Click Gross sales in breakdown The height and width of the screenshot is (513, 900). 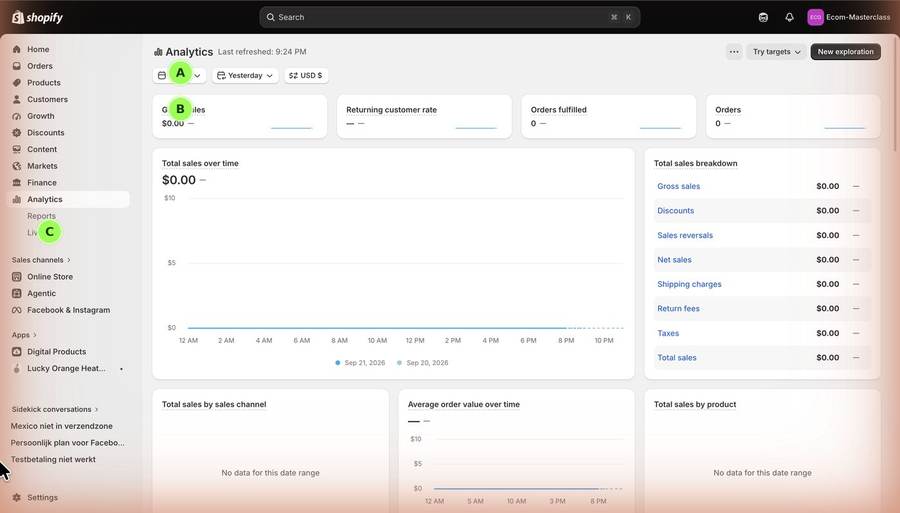click(678, 186)
